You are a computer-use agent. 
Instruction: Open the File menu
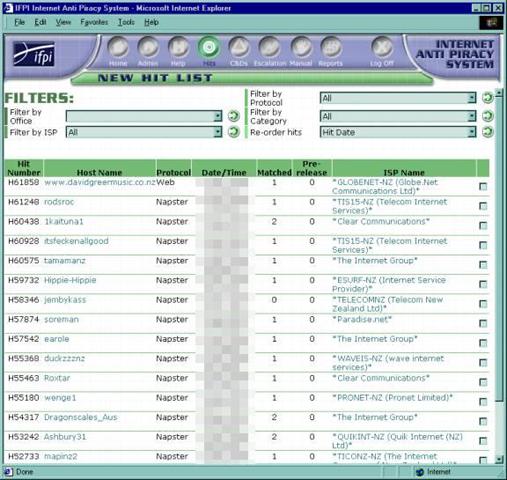point(19,22)
